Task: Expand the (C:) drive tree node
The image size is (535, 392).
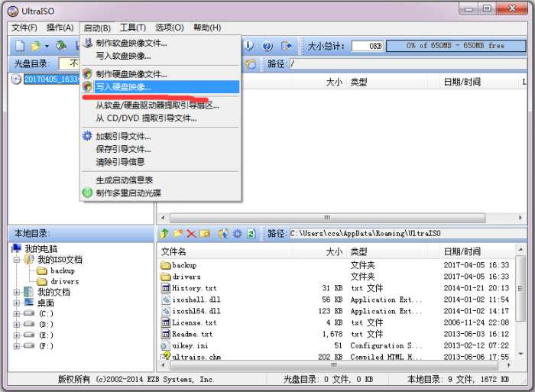Action: 16,313
